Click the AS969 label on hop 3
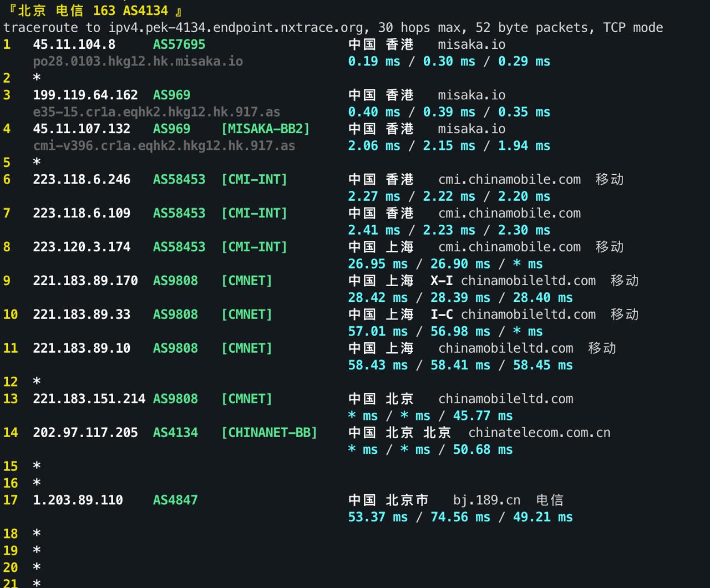 (x=171, y=95)
